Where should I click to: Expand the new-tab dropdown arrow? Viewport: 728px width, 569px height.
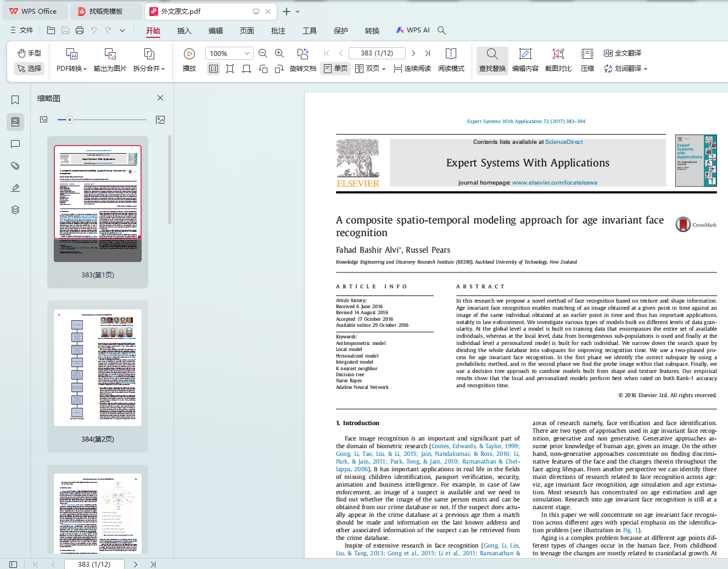(x=298, y=11)
